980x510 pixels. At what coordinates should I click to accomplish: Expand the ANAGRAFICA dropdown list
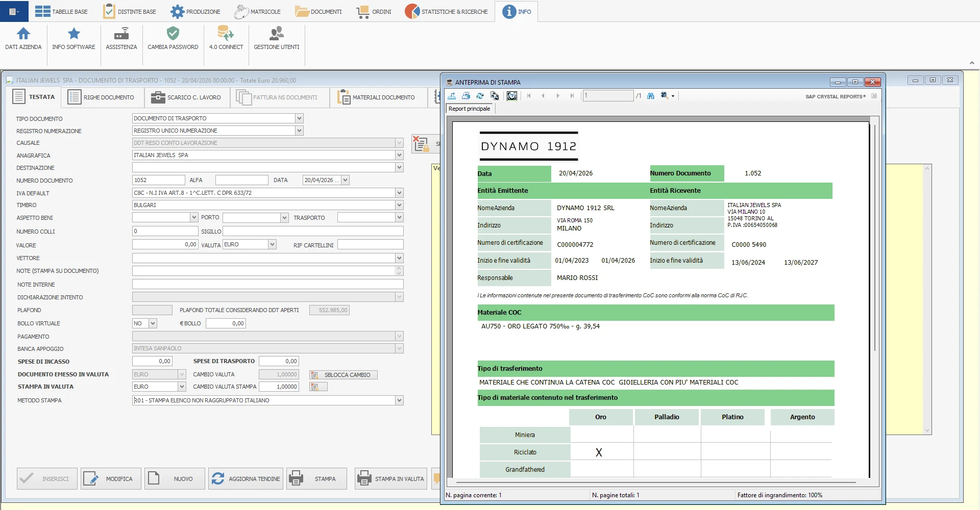pyautogui.click(x=399, y=155)
